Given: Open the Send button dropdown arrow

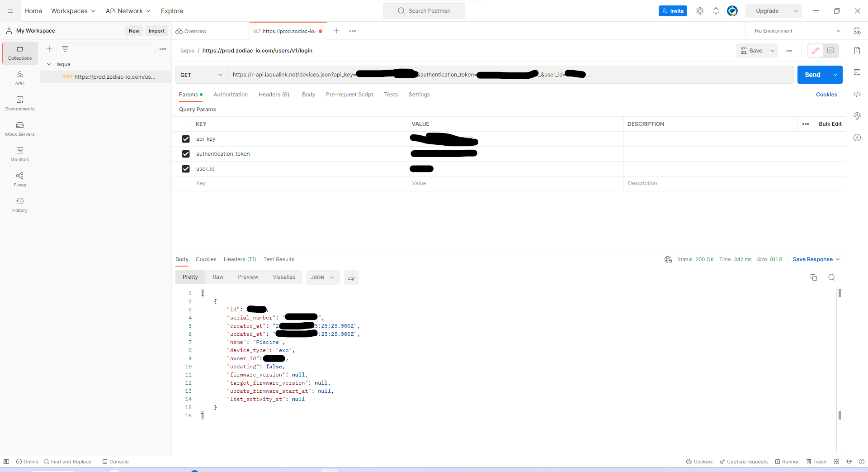Looking at the screenshot, I should coord(835,75).
